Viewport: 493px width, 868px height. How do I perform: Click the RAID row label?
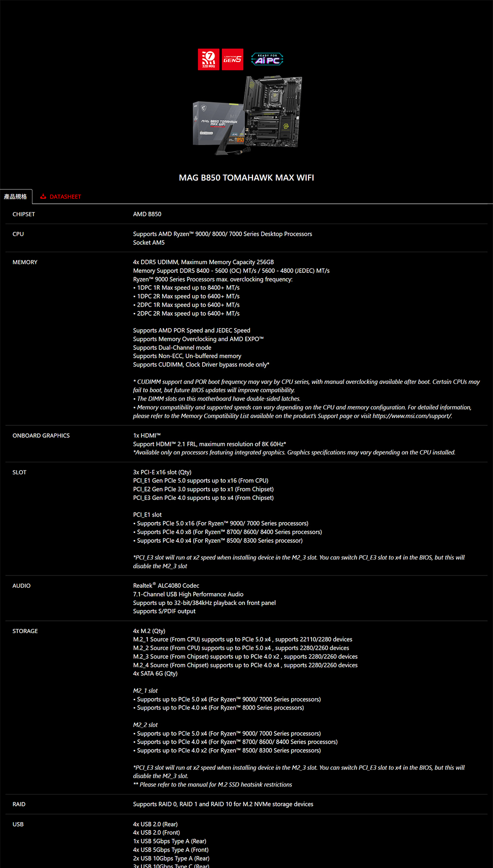[x=19, y=804]
